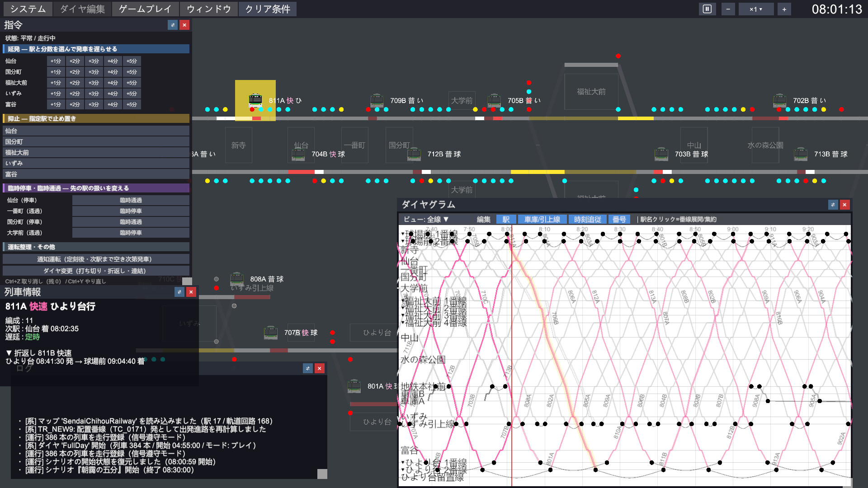This screenshot has width=868, height=488.
Task: Hold trains at いずみ in 抑止 list
Action: [x=96, y=163]
